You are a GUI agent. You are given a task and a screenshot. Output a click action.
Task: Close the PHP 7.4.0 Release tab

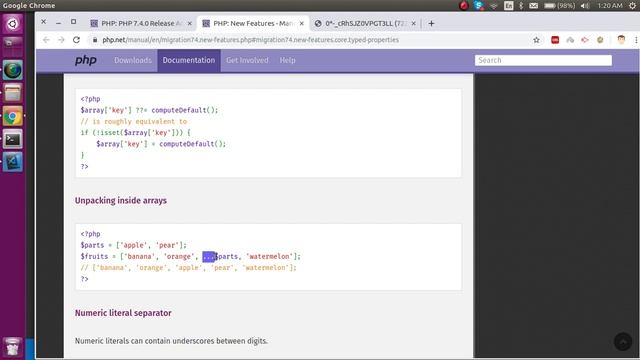coord(190,24)
